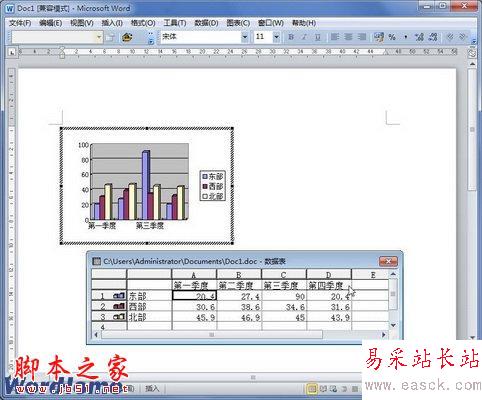Toggle Italic formatting
This screenshot has height=400, width=482.
coord(304,37)
